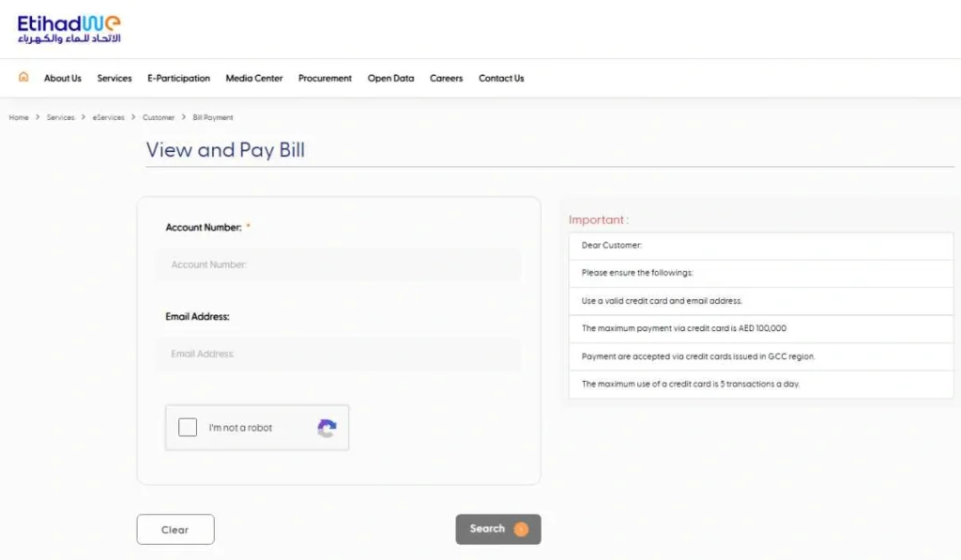Click 'Use a valid credit card' row

coord(760,301)
